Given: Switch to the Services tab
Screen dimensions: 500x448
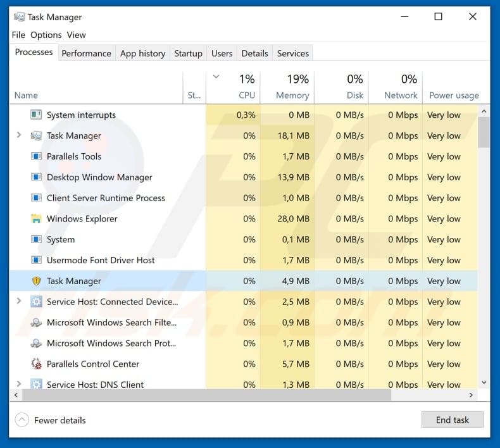Looking at the screenshot, I should pyautogui.click(x=293, y=53).
